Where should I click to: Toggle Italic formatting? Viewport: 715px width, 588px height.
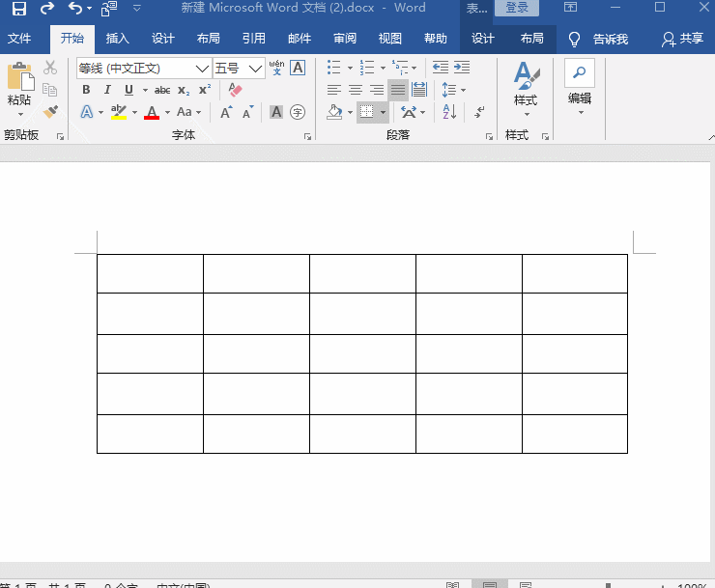107,90
